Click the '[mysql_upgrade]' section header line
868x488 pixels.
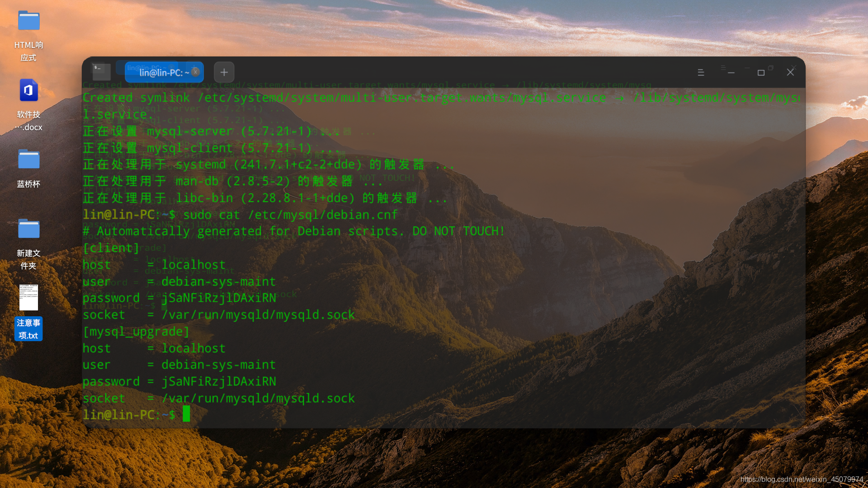coord(136,332)
